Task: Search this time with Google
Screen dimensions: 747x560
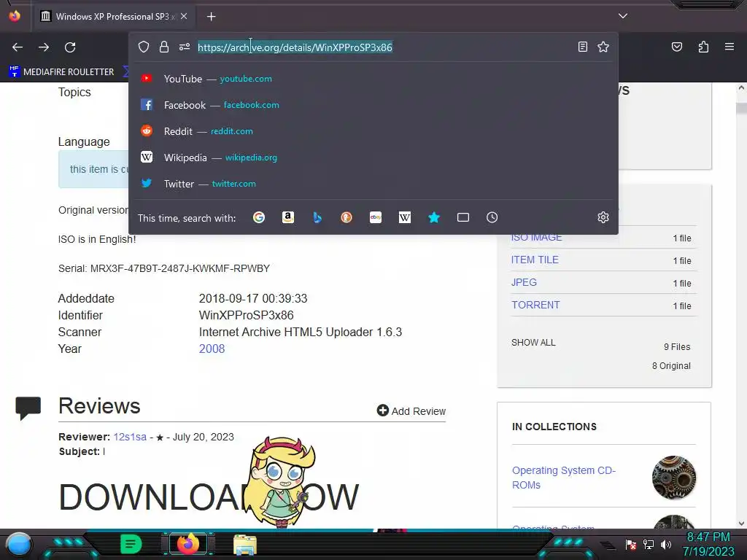Action: [x=259, y=217]
